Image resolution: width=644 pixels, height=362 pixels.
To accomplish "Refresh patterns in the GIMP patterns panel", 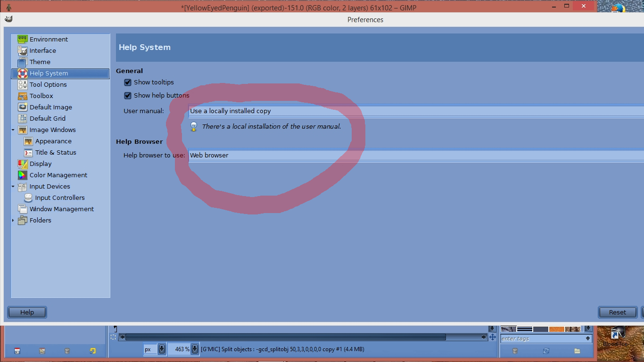I will click(x=546, y=351).
